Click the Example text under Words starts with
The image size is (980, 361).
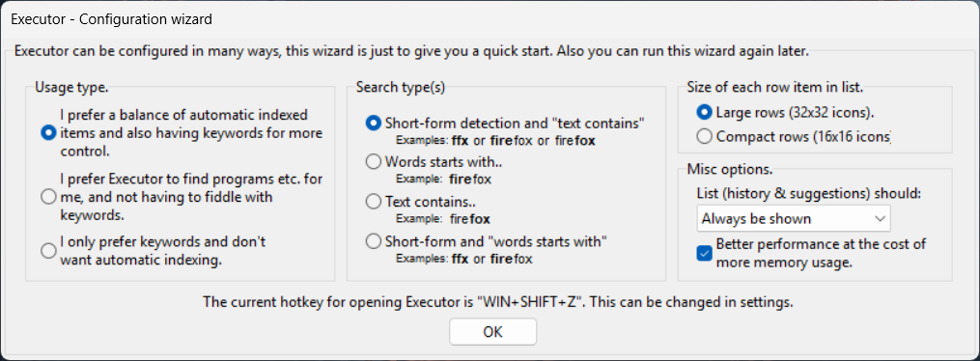pos(444,180)
